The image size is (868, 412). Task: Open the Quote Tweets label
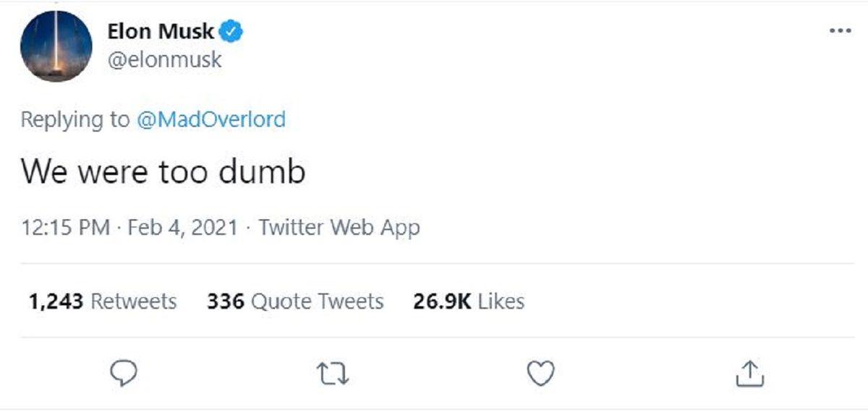point(317,301)
